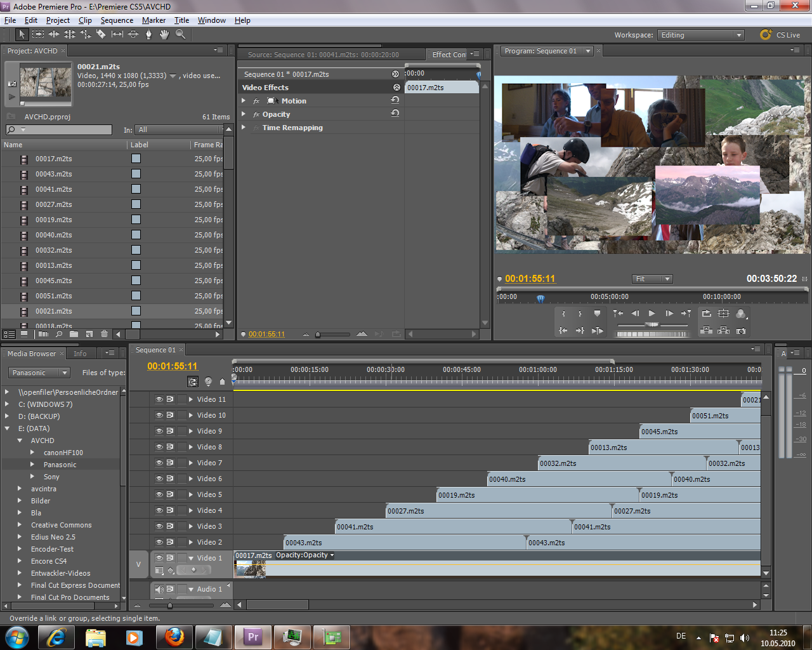The image size is (812, 650).
Task: Select the Track Select tool
Action: click(38, 34)
